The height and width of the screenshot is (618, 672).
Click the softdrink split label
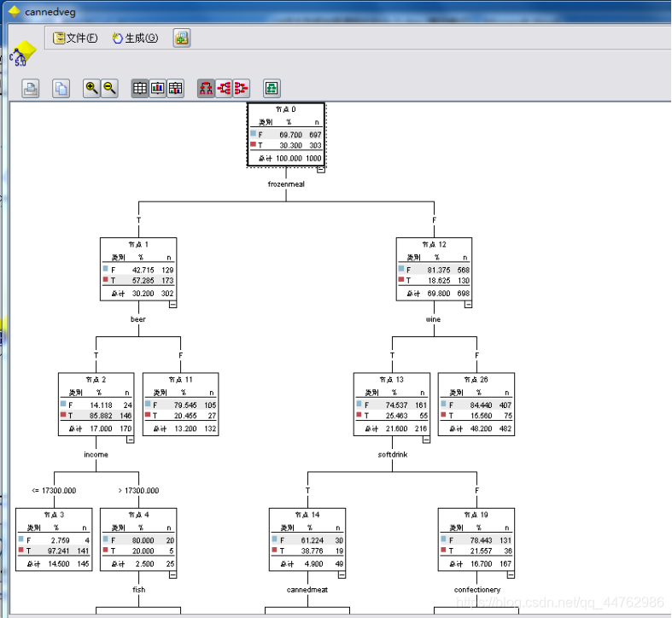coord(393,454)
